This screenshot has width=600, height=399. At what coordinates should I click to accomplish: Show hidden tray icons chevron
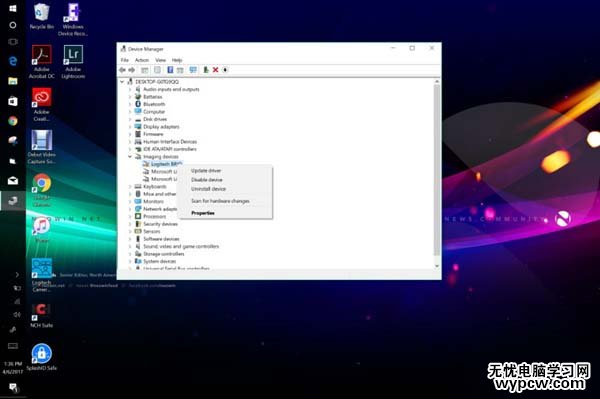(x=17, y=274)
